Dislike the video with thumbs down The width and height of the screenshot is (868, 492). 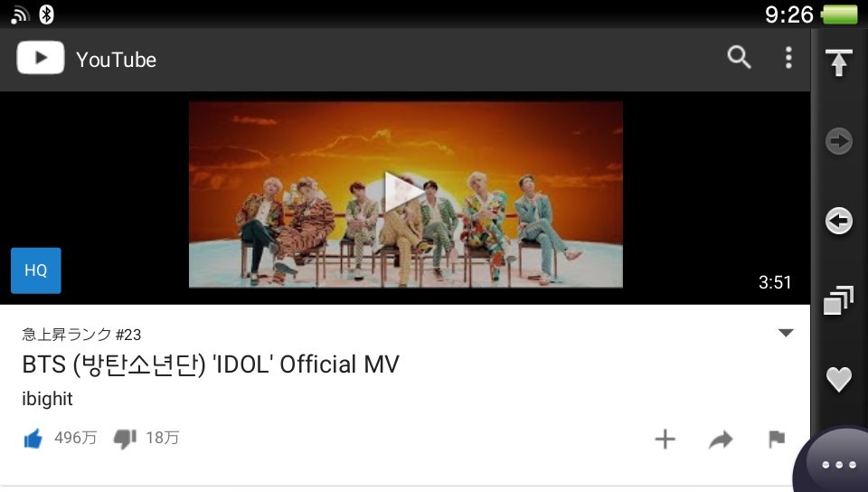pos(125,439)
